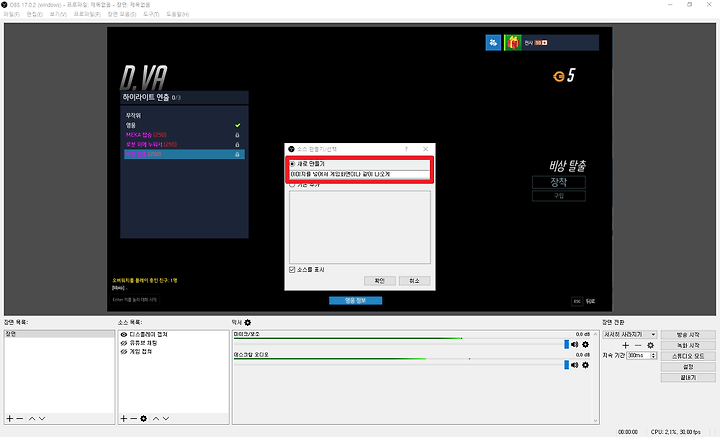Add a scene transition with the plus icon
The width and height of the screenshot is (720, 437).
tap(625, 345)
